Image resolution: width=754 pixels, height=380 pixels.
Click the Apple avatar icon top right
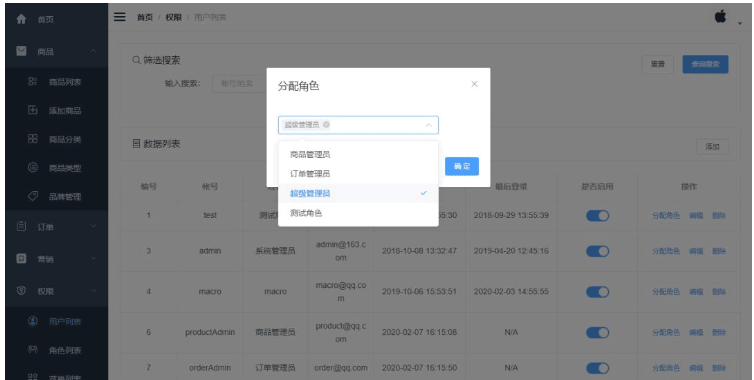pos(720,16)
